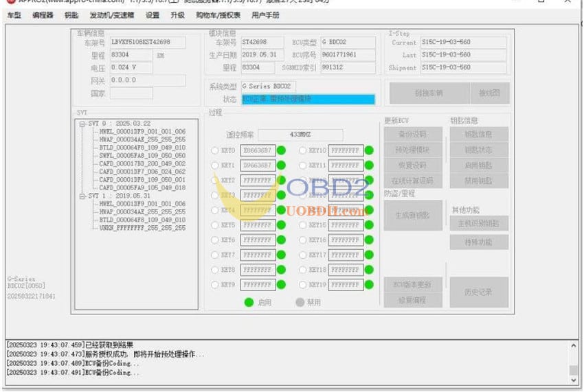This screenshot has height=392, width=584.
Task: Click the gray 禁用 legend indicator
Action: 300,302
